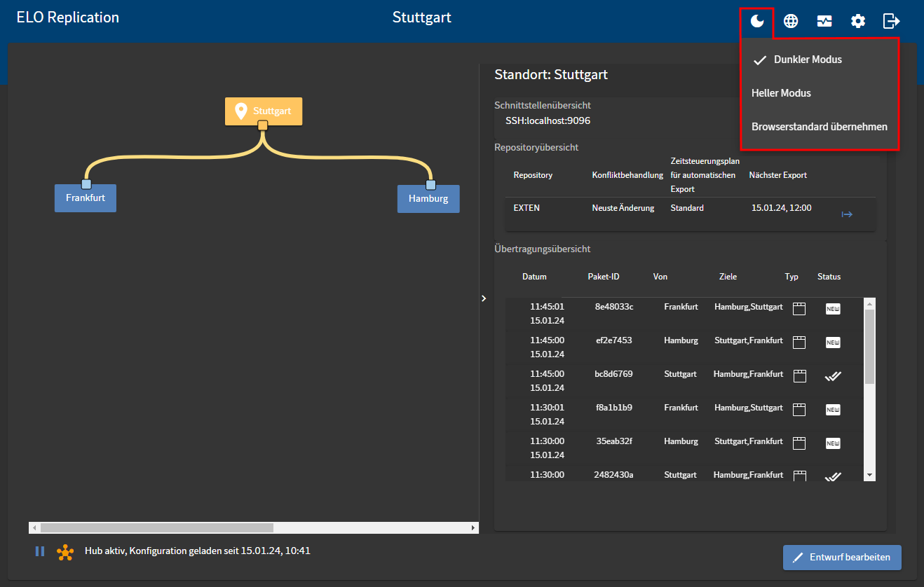
Task: Select Heller Modus option
Action: [820, 93]
